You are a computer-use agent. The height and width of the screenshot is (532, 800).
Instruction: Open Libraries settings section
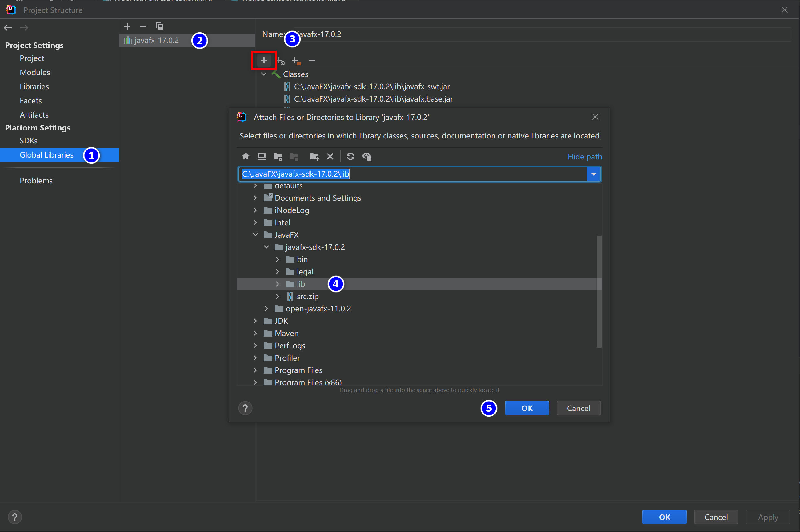(34, 86)
